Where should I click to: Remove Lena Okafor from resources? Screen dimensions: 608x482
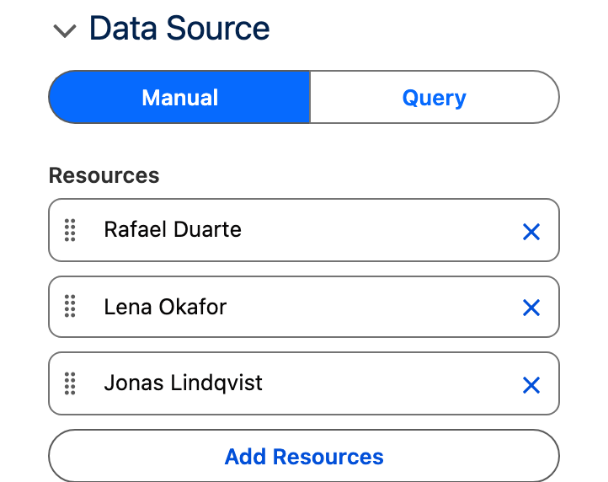[x=531, y=308]
